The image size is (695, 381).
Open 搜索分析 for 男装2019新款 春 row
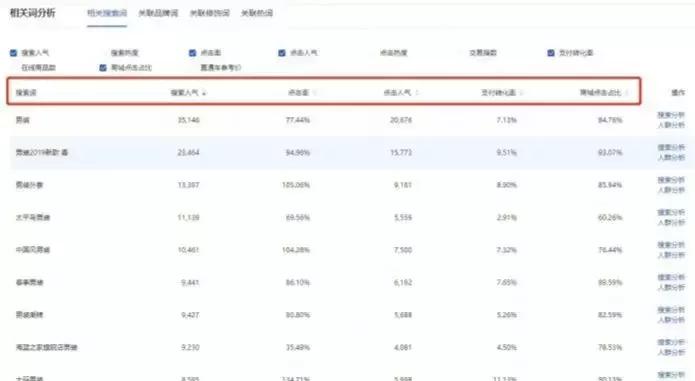(671, 148)
